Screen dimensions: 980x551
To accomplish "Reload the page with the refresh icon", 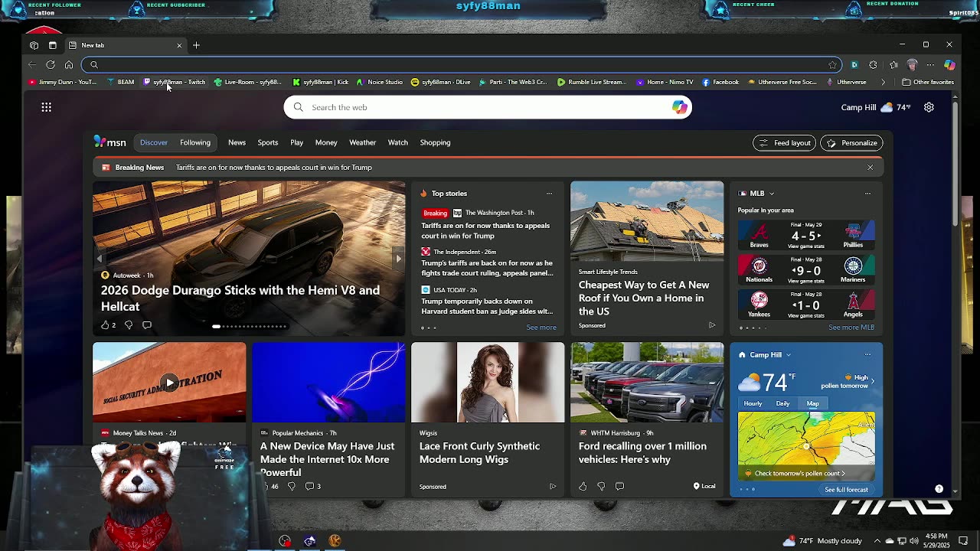I will coord(51,65).
